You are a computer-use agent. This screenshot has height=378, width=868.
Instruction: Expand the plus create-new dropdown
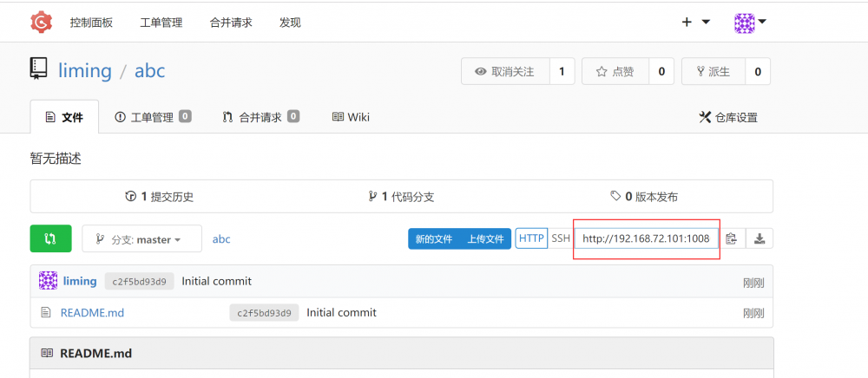(x=695, y=22)
